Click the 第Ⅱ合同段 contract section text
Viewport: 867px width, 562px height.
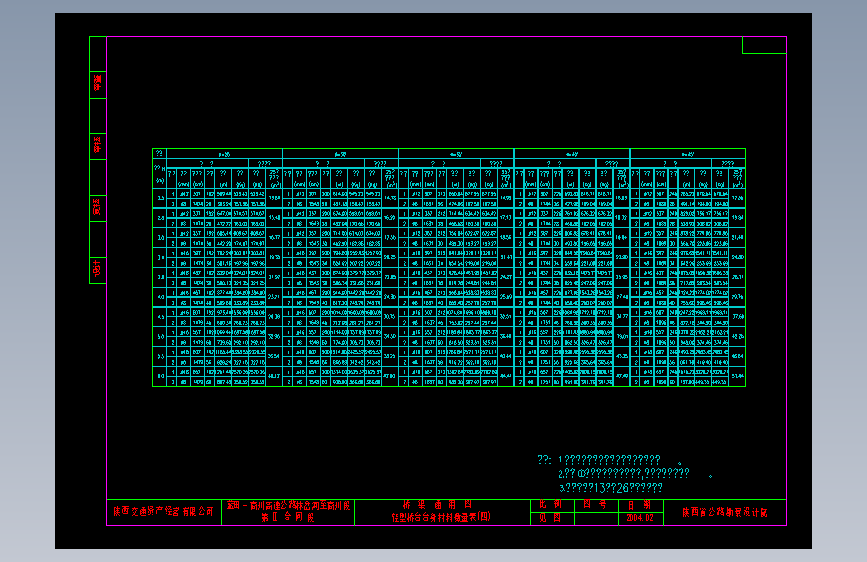tap(288, 518)
